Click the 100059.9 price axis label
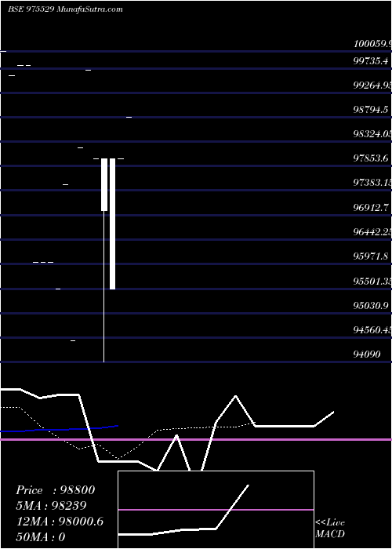392x549 pixels. (372, 44)
